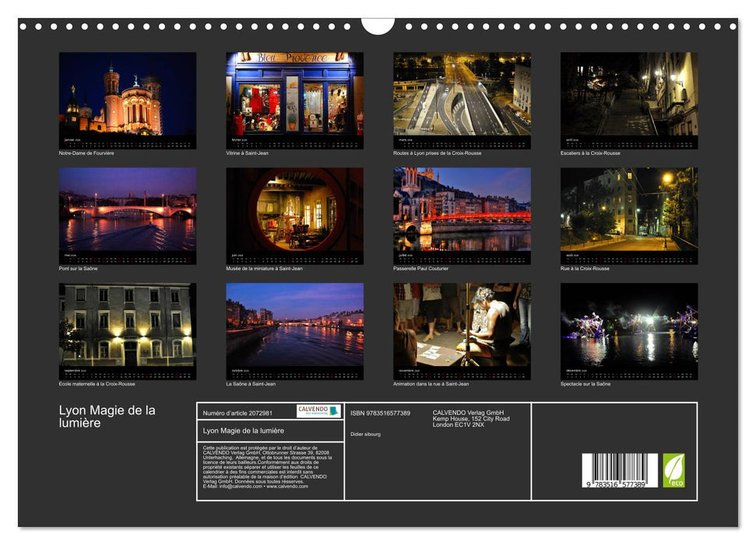
Task: Select the Escaliers à la Croix-Rousse image
Action: (628, 94)
